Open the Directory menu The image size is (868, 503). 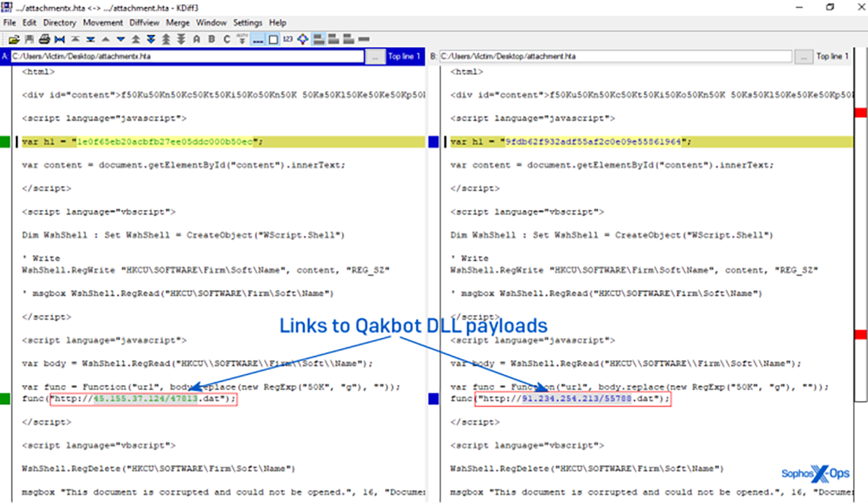(59, 23)
